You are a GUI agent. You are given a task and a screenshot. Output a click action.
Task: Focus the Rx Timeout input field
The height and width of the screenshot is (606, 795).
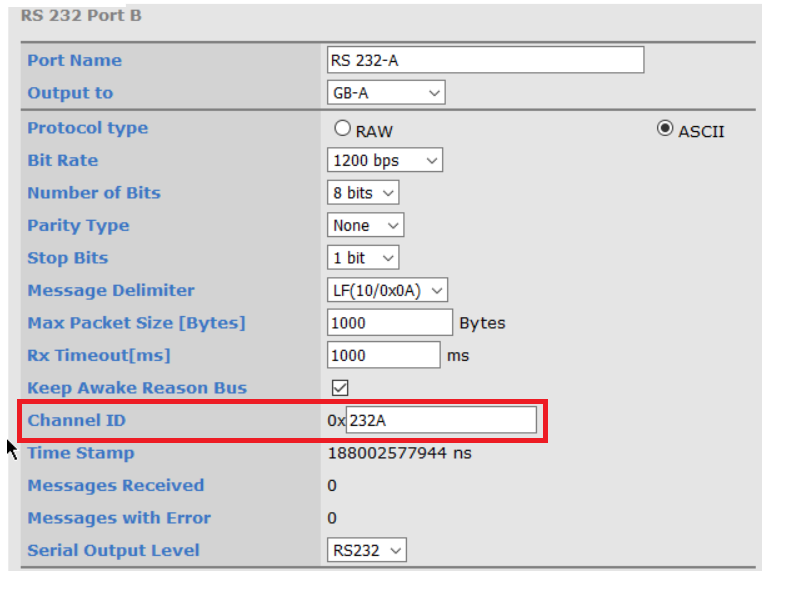point(384,355)
